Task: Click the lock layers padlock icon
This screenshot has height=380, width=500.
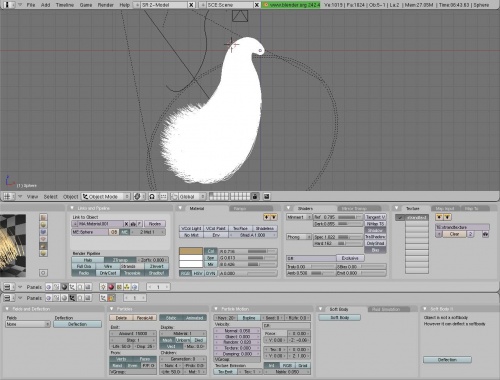Action: point(255,196)
